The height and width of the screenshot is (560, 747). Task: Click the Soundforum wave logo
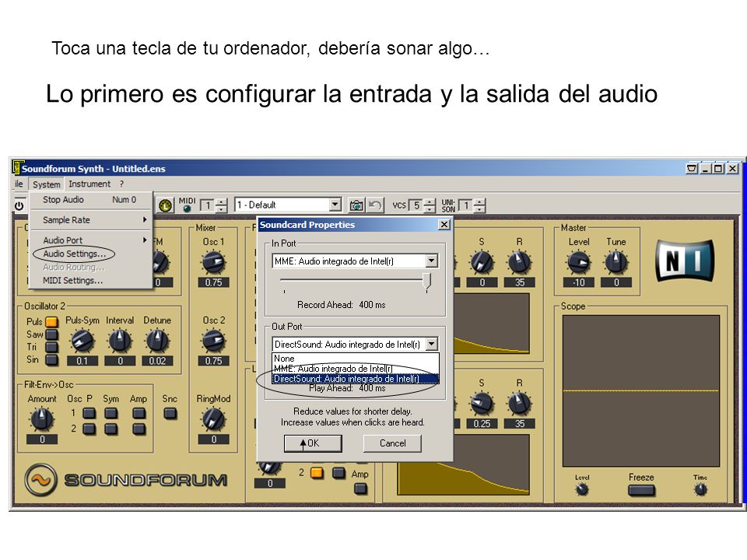(40, 480)
